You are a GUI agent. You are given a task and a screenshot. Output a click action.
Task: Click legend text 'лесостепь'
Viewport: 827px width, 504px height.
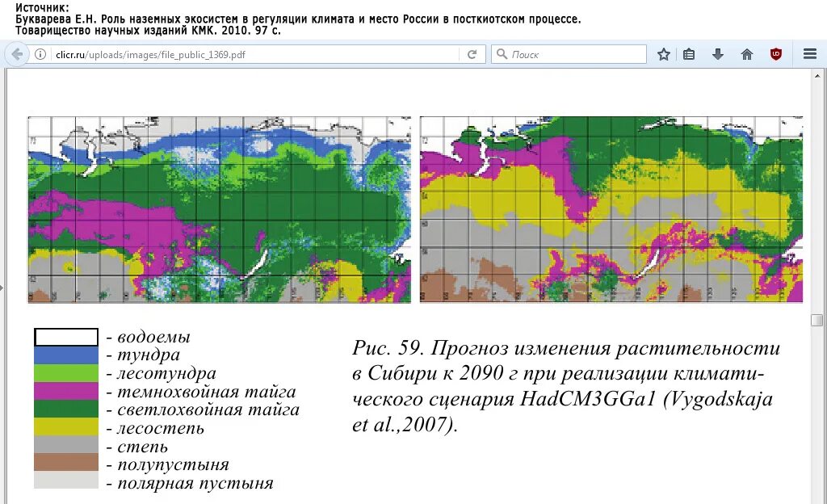pos(161,428)
